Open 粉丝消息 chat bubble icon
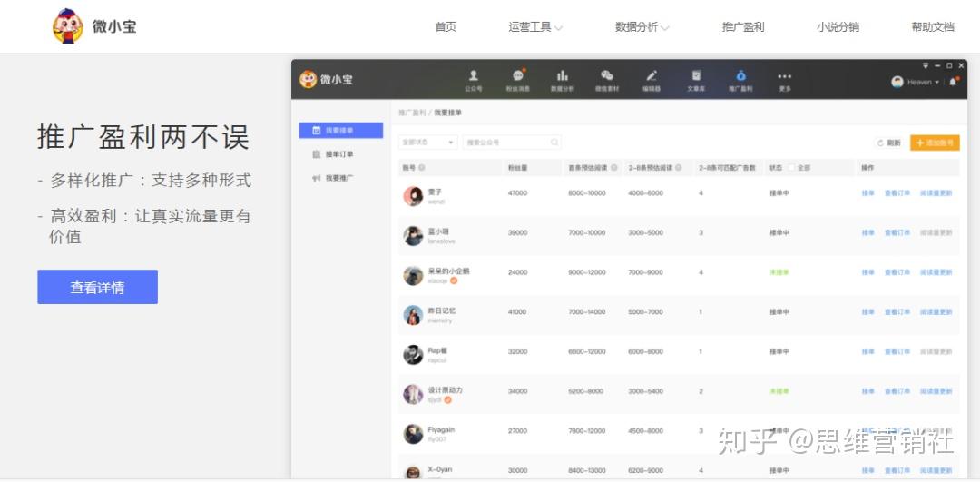This screenshot has height=482, width=980. tap(517, 75)
